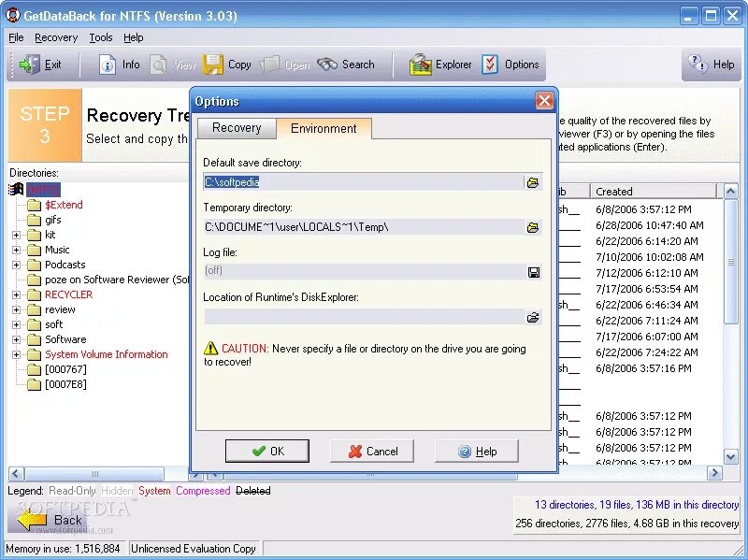Click the 7/17/2006 6:53:54 AM entry
The image size is (748, 560).
coord(646,289)
